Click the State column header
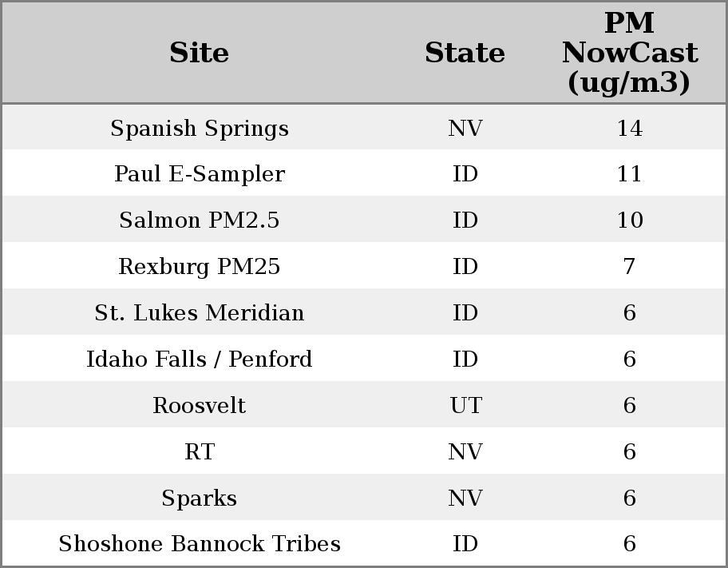This screenshot has width=728, height=568. coord(465,54)
